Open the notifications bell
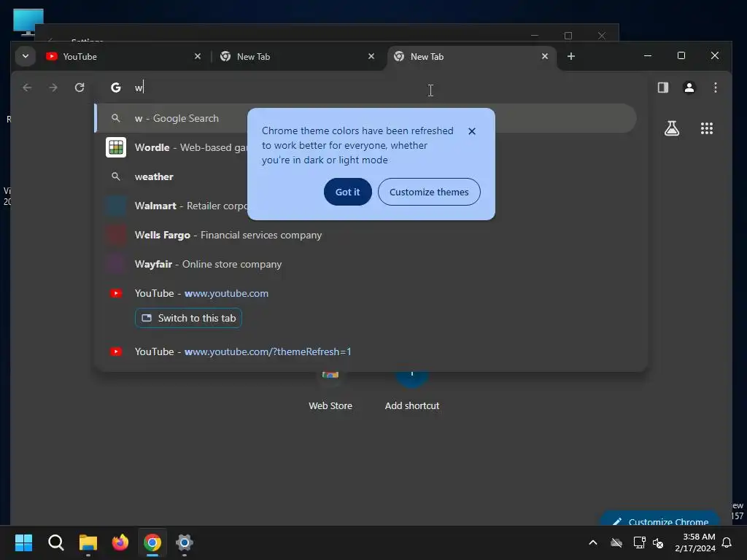747x560 pixels. 727,542
